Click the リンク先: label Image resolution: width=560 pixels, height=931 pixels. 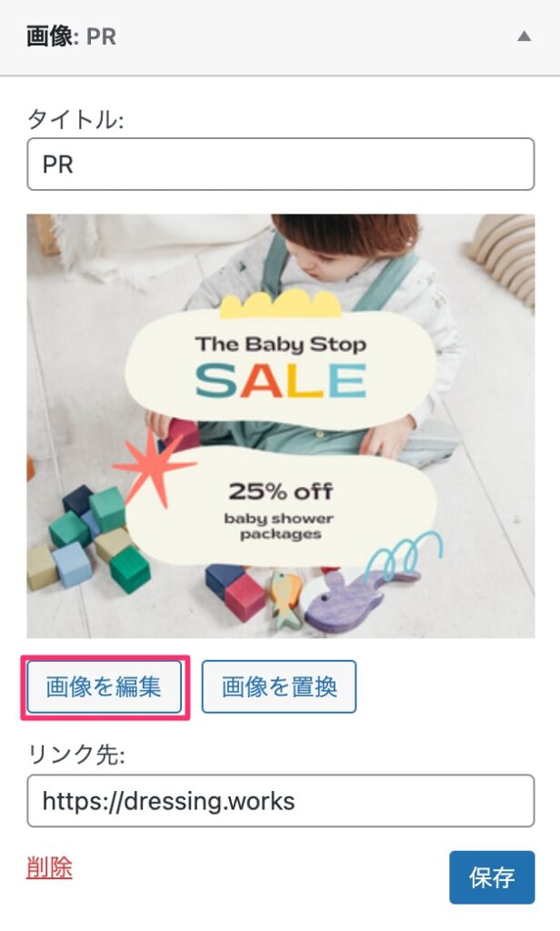[76, 755]
